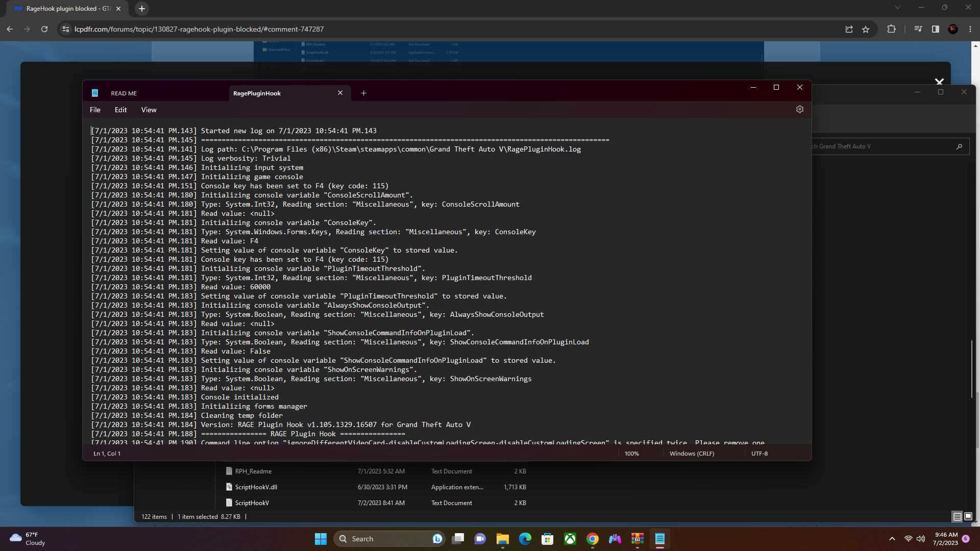Close the RagePluginHook tab
Image resolution: width=980 pixels, height=551 pixels.
click(x=340, y=93)
